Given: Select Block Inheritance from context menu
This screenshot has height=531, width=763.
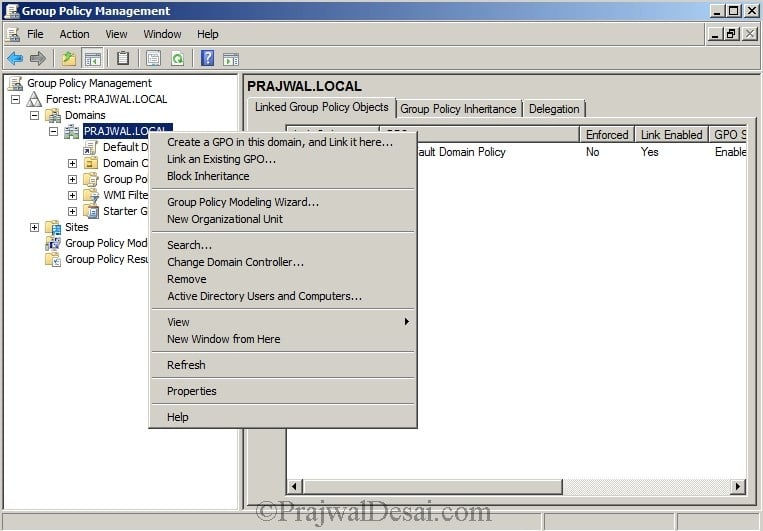Looking at the screenshot, I should click(283, 176).
